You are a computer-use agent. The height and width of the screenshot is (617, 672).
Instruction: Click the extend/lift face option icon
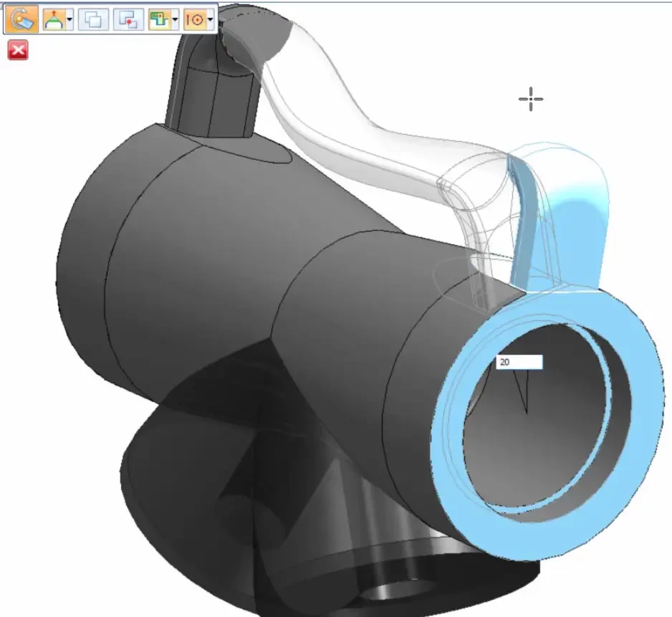(54, 19)
